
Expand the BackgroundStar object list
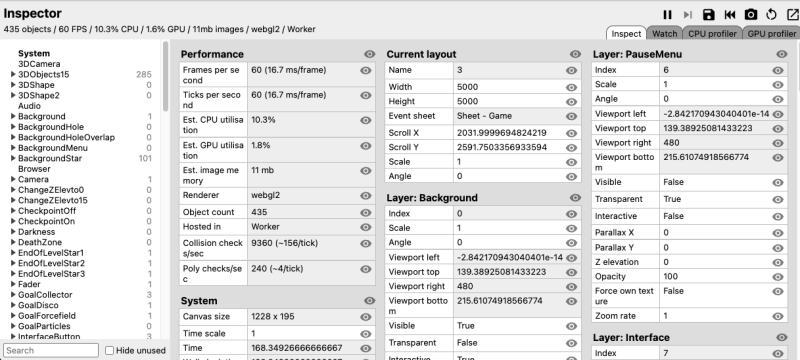13,159
